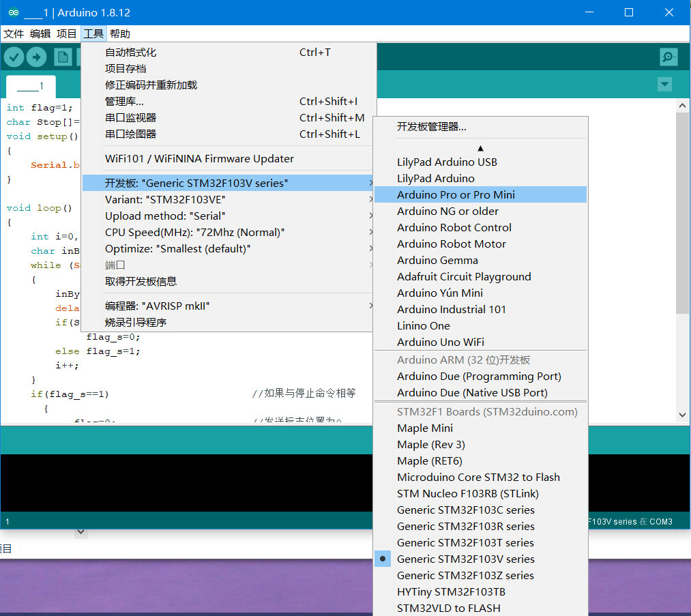Click the editor scrollbar down arrow
Screen dimensions: 691x616
(x=682, y=415)
